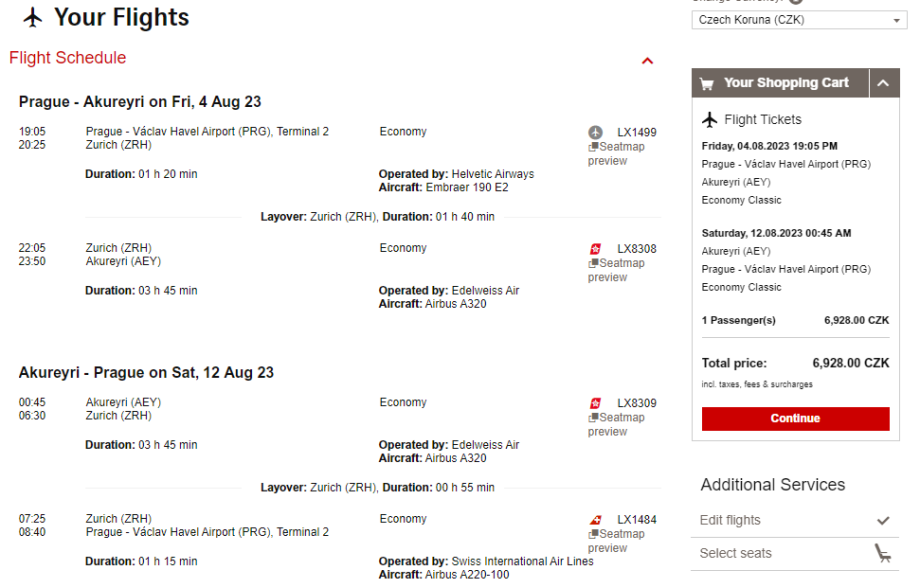Open the Select seats service

(x=736, y=553)
